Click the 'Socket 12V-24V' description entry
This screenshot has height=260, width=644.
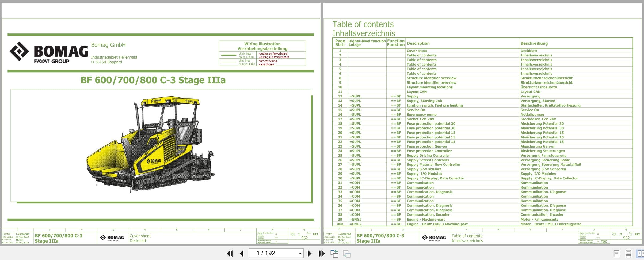(420, 119)
